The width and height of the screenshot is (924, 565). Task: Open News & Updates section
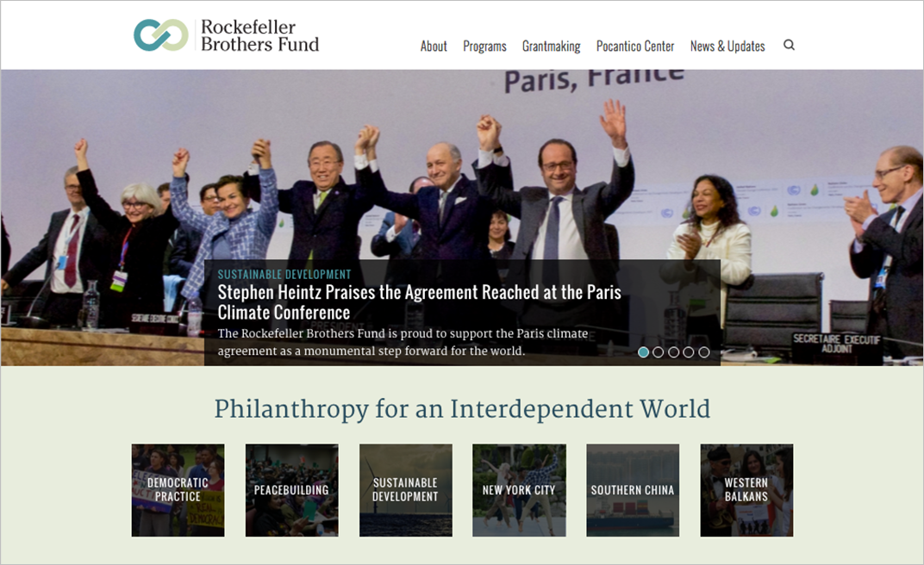coord(727,46)
